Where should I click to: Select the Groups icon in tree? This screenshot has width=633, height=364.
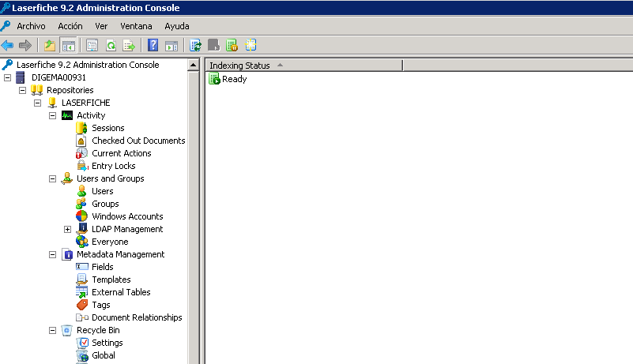coord(81,204)
